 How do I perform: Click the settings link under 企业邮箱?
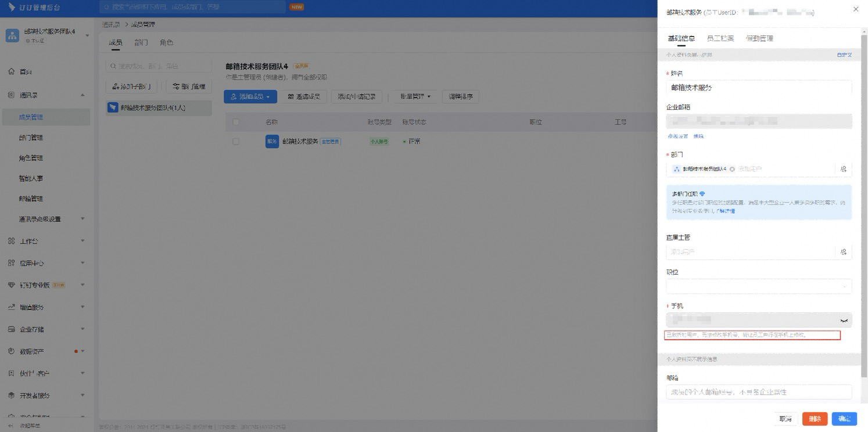pos(677,136)
